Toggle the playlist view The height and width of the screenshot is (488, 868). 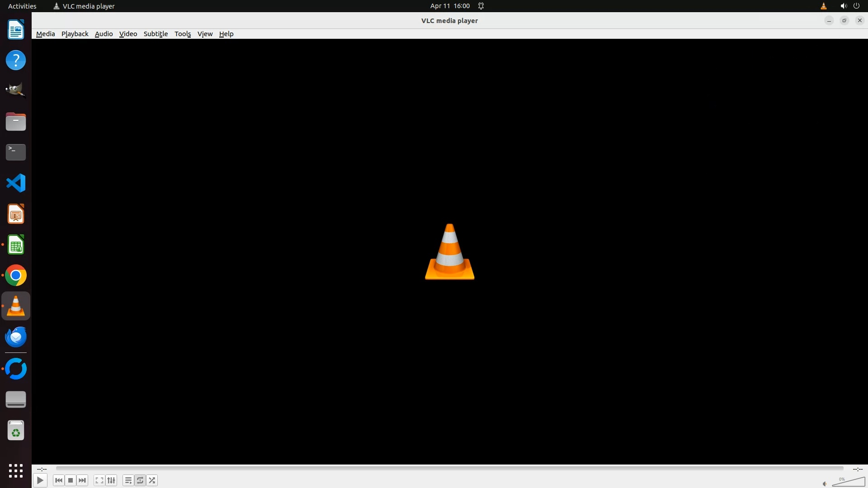coord(128,480)
